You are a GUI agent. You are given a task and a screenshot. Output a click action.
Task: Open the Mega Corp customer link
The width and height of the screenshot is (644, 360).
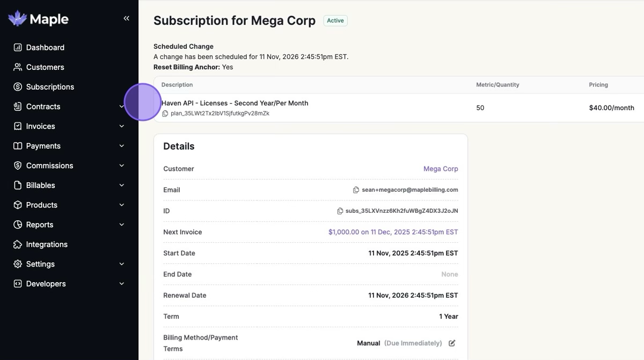tap(441, 169)
